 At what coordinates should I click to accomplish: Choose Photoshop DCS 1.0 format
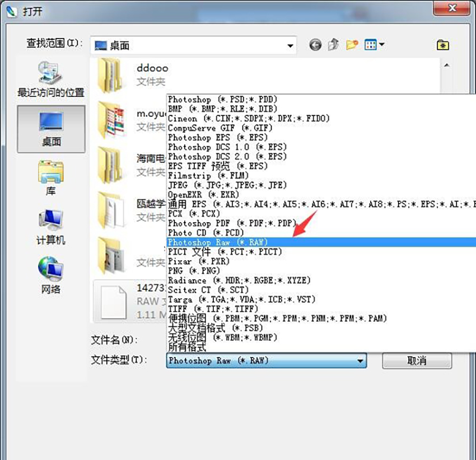[x=321, y=147]
